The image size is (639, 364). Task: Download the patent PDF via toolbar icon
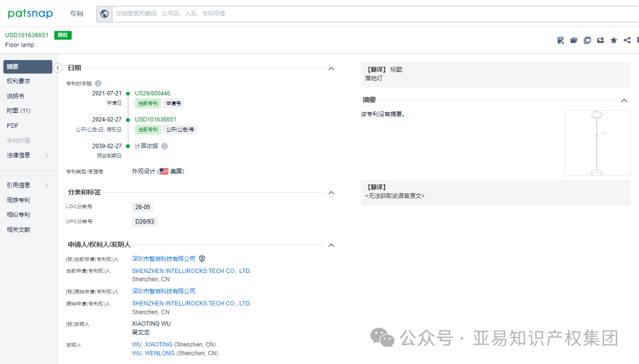pos(560,40)
